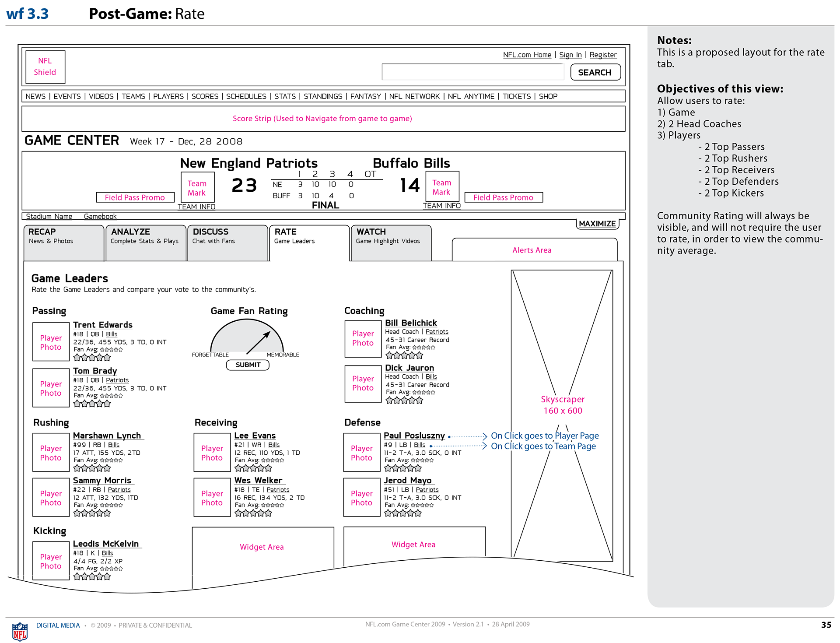Rate Tom Brady using large stars
Viewport: 840px width, 643px height.
coord(92,404)
